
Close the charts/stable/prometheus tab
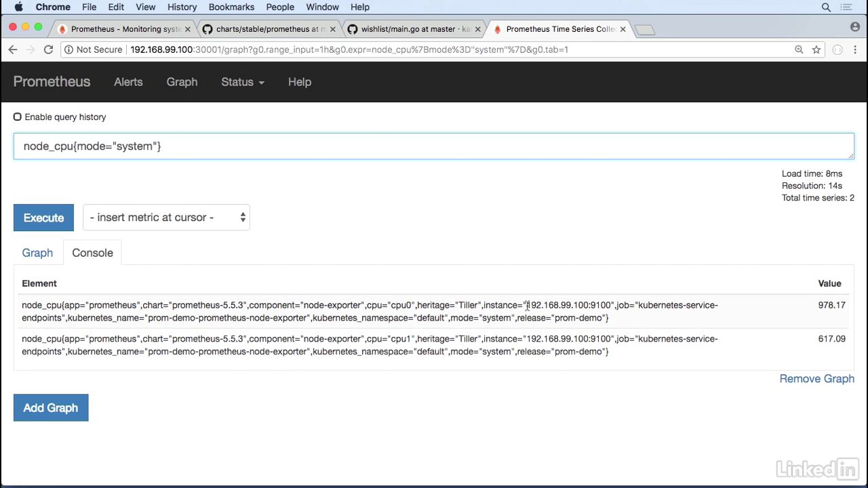tap(332, 29)
